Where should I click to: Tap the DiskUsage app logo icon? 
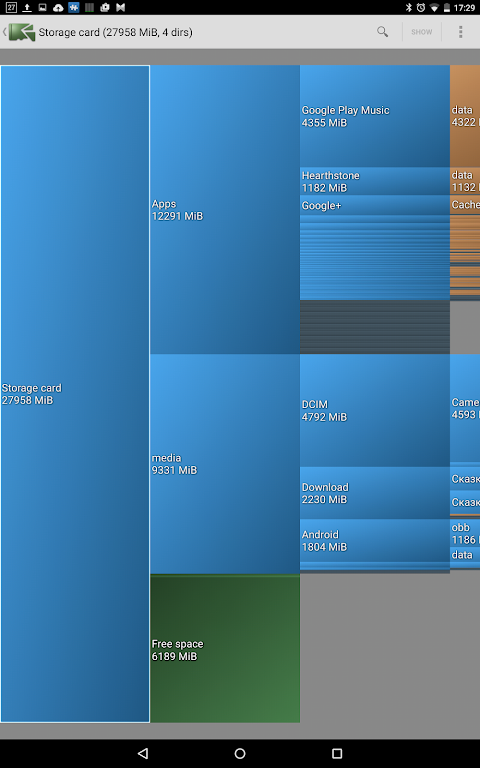(22, 32)
